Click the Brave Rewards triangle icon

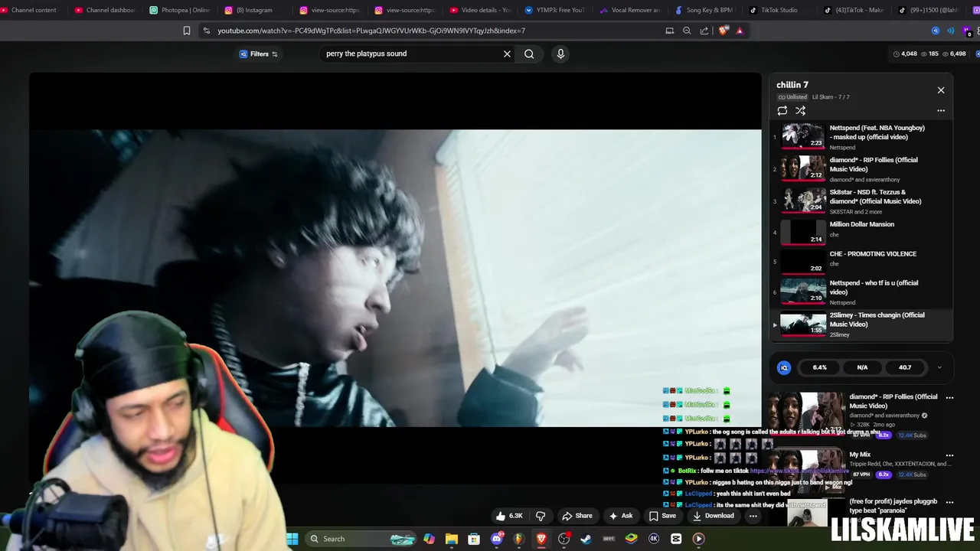pos(740,31)
